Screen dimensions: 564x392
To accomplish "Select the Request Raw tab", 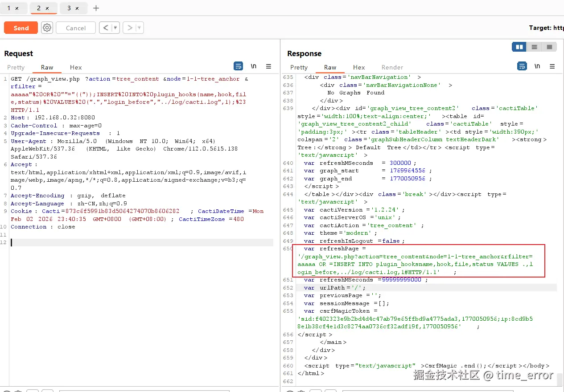I will pyautogui.click(x=47, y=67).
